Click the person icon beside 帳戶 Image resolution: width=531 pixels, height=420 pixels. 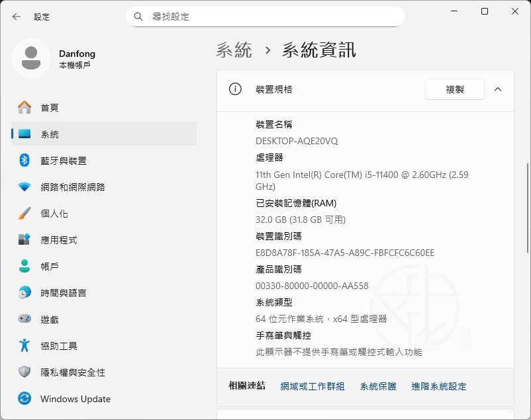point(24,266)
